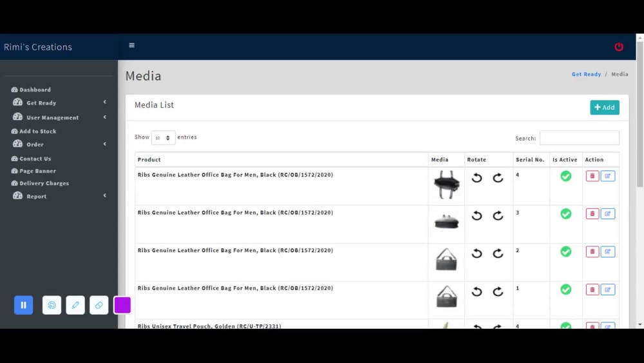
Task: Sort the table by Is Active column
Action: [565, 159]
